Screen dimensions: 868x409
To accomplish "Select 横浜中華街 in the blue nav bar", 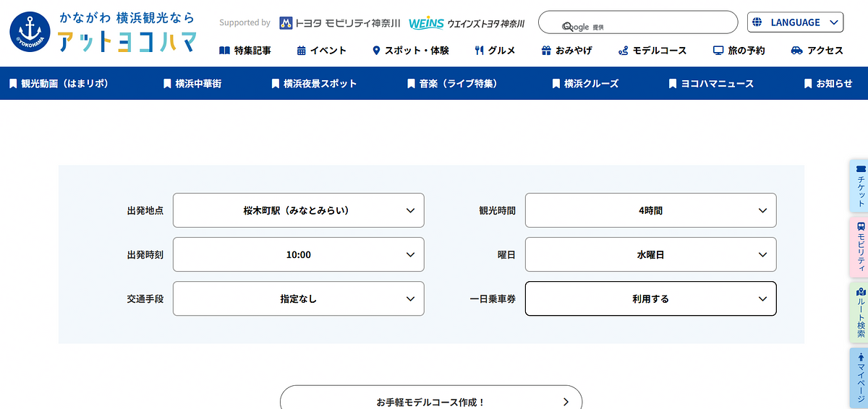I will pyautogui.click(x=192, y=84).
